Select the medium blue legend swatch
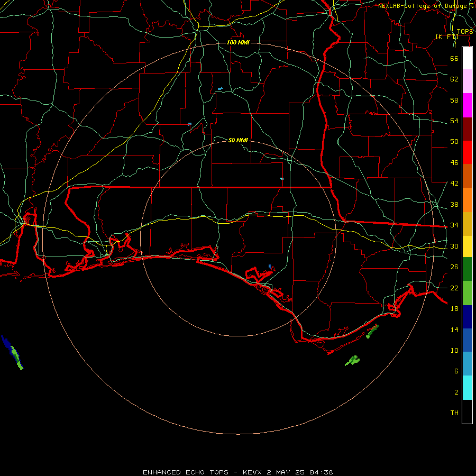This screenshot has width=476, height=476. click(467, 340)
